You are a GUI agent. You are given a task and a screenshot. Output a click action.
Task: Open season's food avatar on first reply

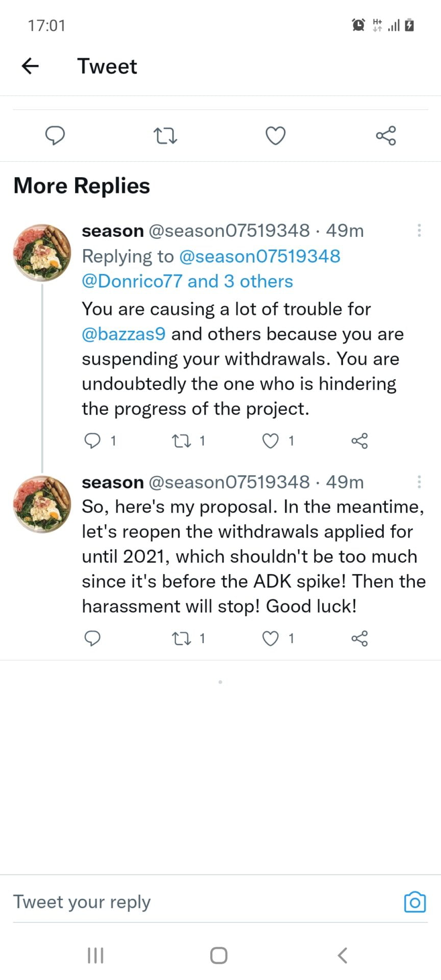[x=42, y=253]
